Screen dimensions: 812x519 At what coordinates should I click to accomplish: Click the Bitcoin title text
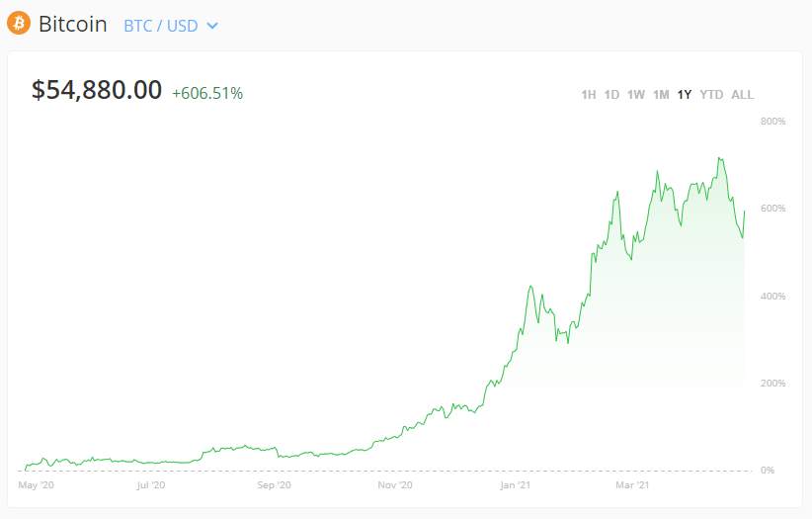[72, 24]
